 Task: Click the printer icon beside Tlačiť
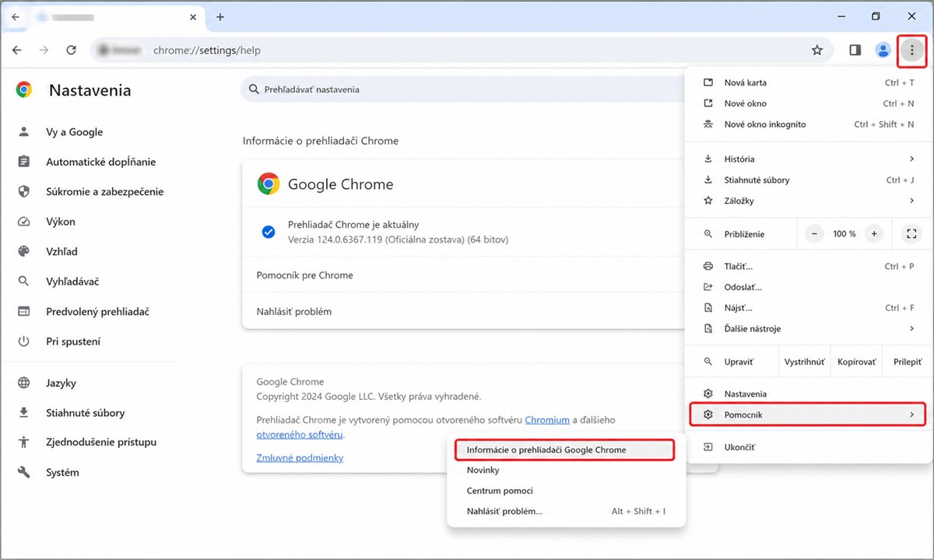pyautogui.click(x=708, y=266)
